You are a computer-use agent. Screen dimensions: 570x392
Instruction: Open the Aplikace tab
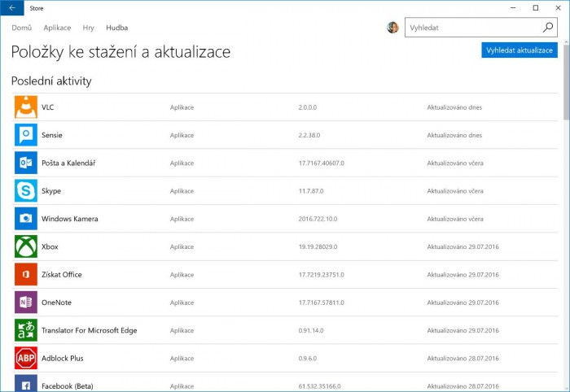(x=57, y=28)
